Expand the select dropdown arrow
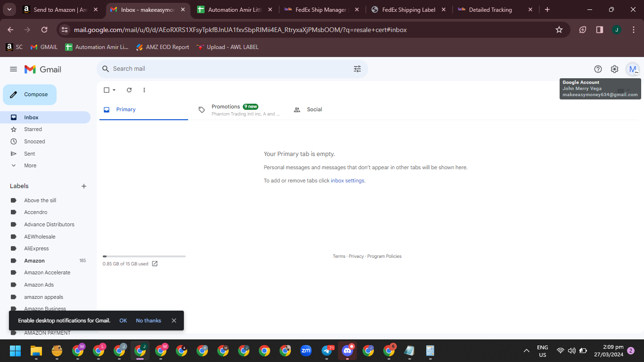 point(114,90)
